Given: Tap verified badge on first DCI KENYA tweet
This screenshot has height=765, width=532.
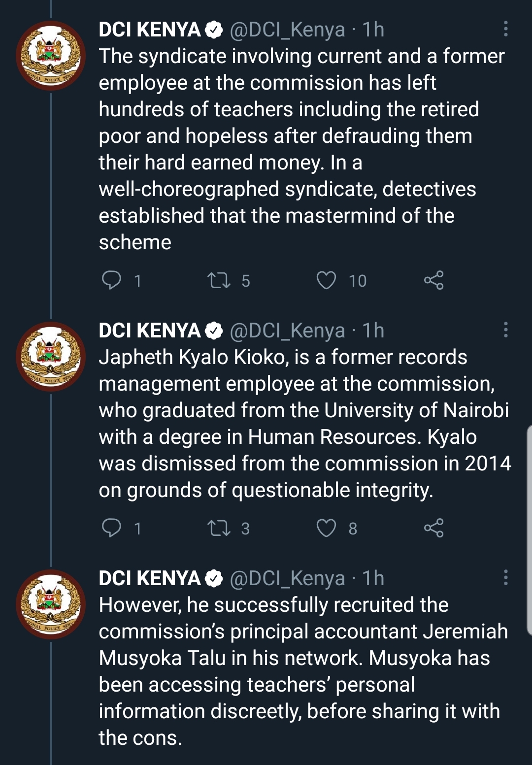Looking at the screenshot, I should (214, 30).
